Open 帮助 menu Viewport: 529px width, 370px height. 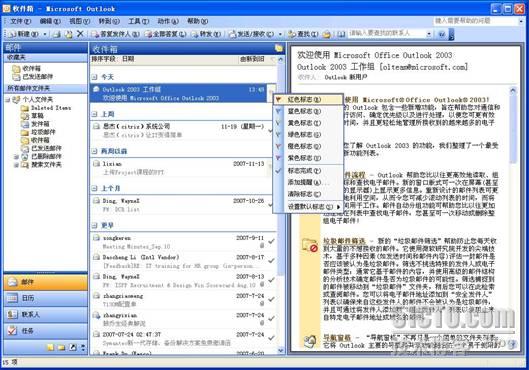click(197, 21)
